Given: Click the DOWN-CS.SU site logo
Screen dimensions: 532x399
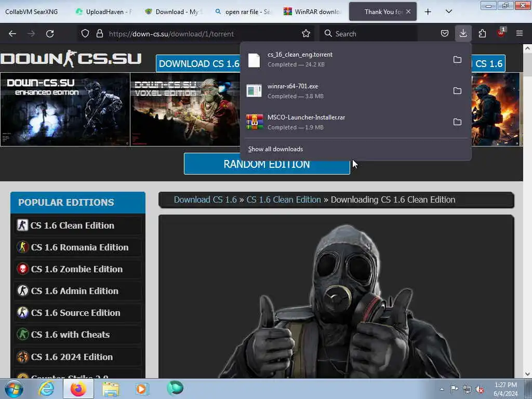Looking at the screenshot, I should point(71,58).
